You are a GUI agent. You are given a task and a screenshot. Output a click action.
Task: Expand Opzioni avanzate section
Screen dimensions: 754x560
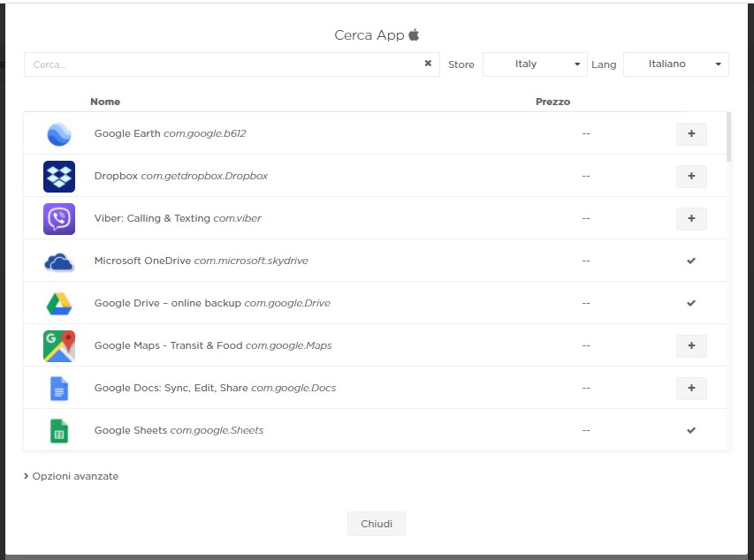72,476
